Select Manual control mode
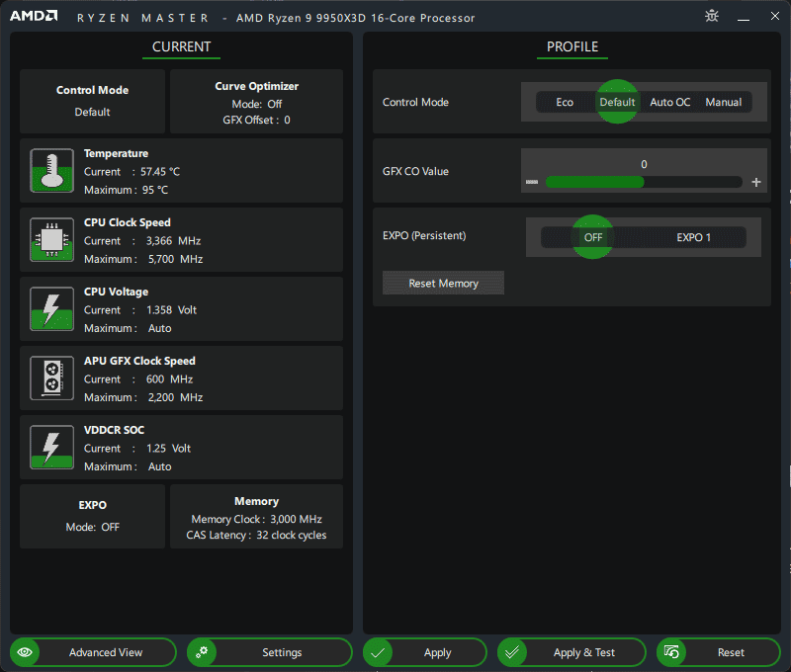The width and height of the screenshot is (791, 672). (724, 102)
